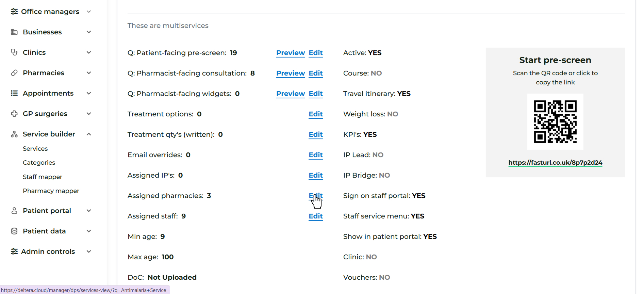Go to Pharmacy mapper

point(51,191)
